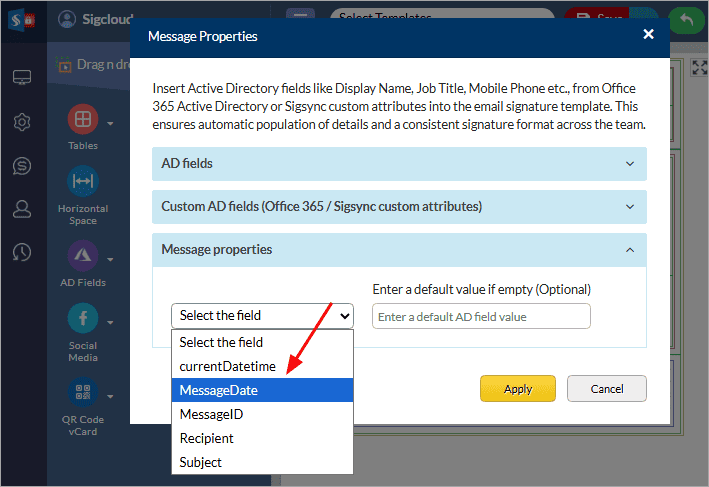This screenshot has height=487, width=709.
Task: Click the history clock icon in left navigation
Action: click(x=21, y=253)
